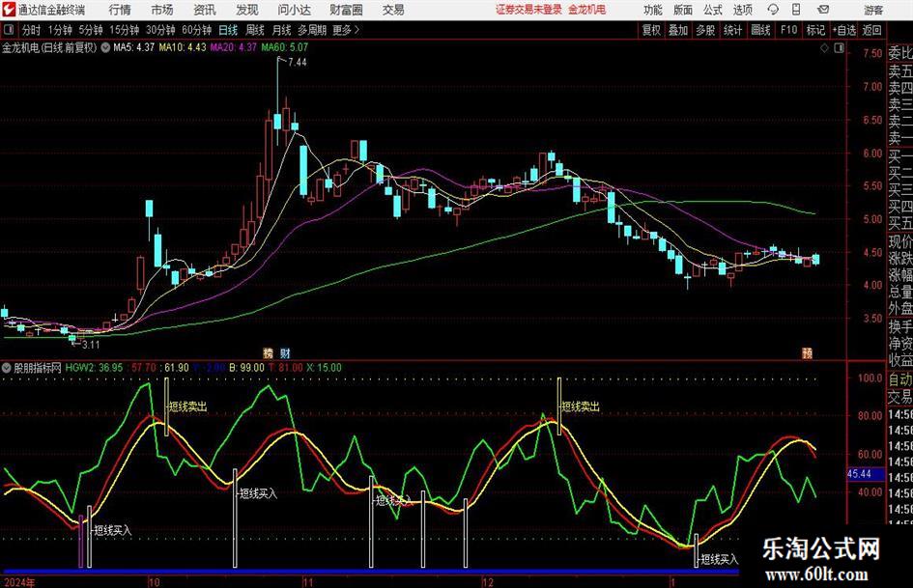Click the 财 marker icon below chart
The image size is (913, 588).
pyautogui.click(x=285, y=352)
